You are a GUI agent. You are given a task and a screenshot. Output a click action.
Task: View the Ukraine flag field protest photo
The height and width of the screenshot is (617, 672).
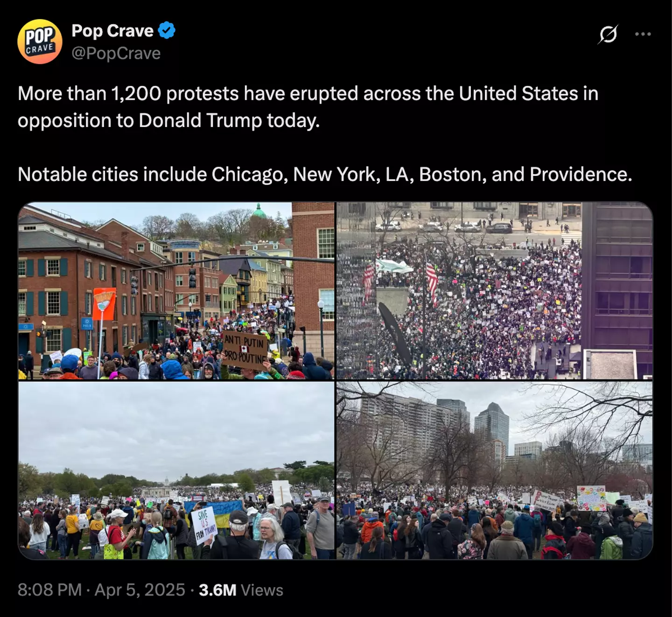pyautogui.click(x=176, y=470)
